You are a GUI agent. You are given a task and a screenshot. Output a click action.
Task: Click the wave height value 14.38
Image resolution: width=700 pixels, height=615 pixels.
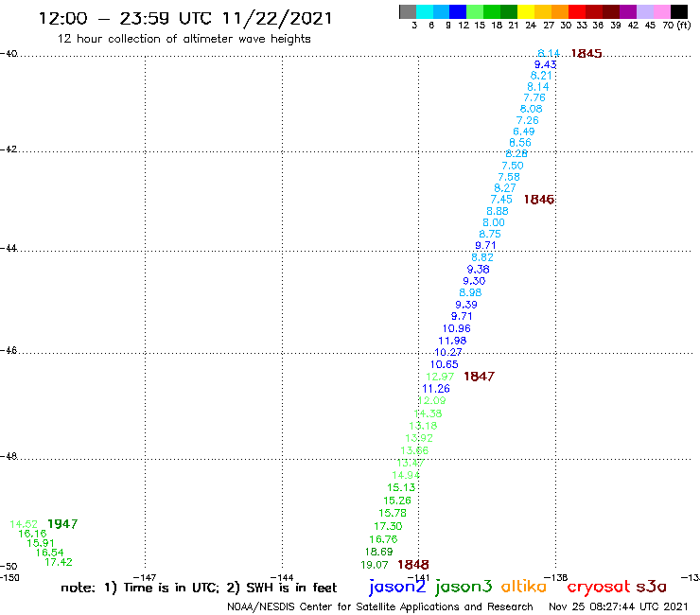[428, 414]
